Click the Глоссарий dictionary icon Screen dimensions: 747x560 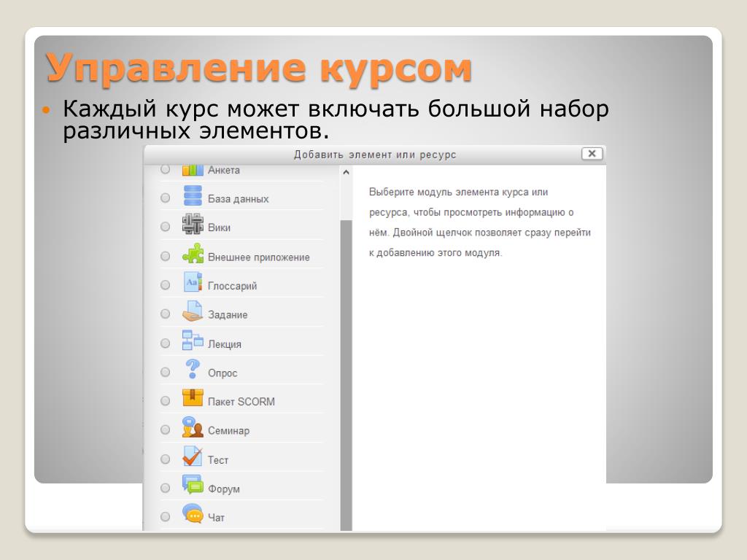pos(193,282)
